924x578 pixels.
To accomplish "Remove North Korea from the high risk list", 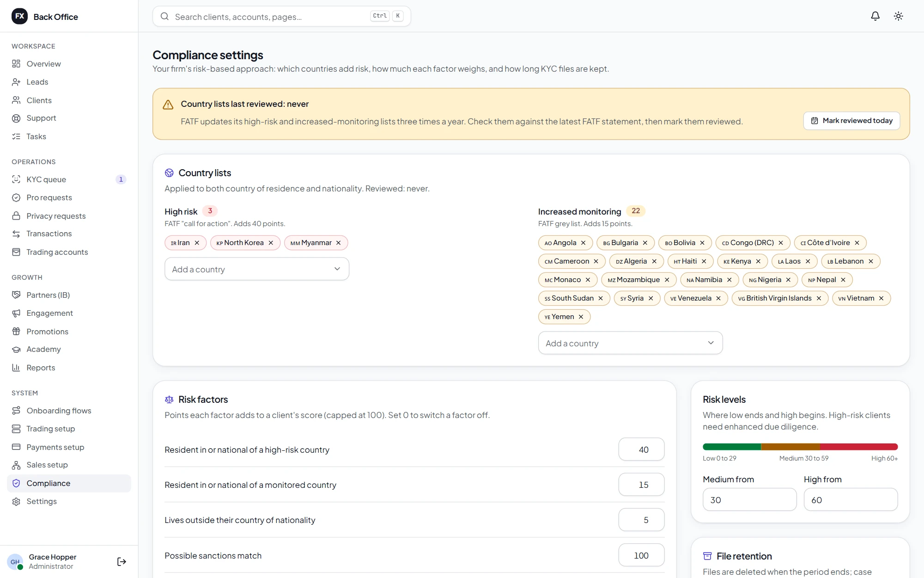I will (271, 243).
